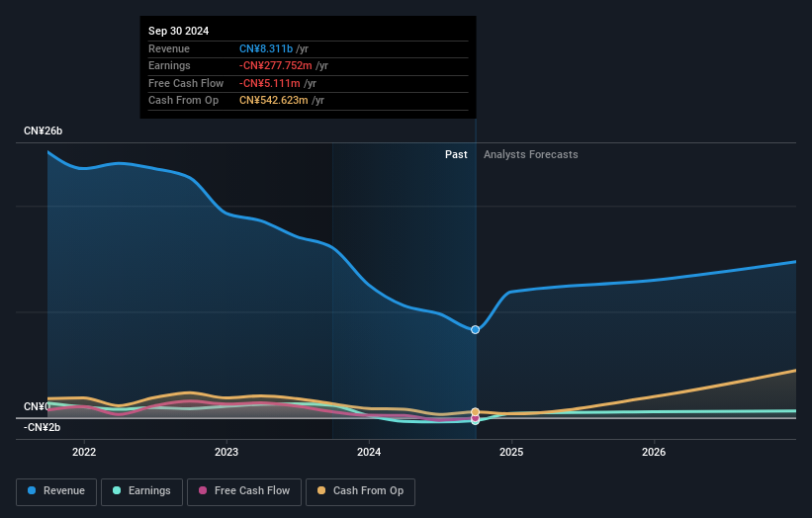Click the CN¥26b y-axis label

click(44, 130)
